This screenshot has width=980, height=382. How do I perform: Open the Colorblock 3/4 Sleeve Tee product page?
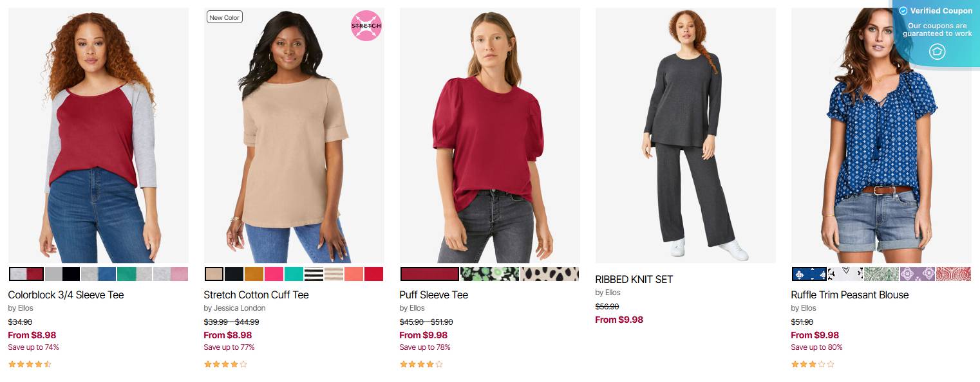66,295
